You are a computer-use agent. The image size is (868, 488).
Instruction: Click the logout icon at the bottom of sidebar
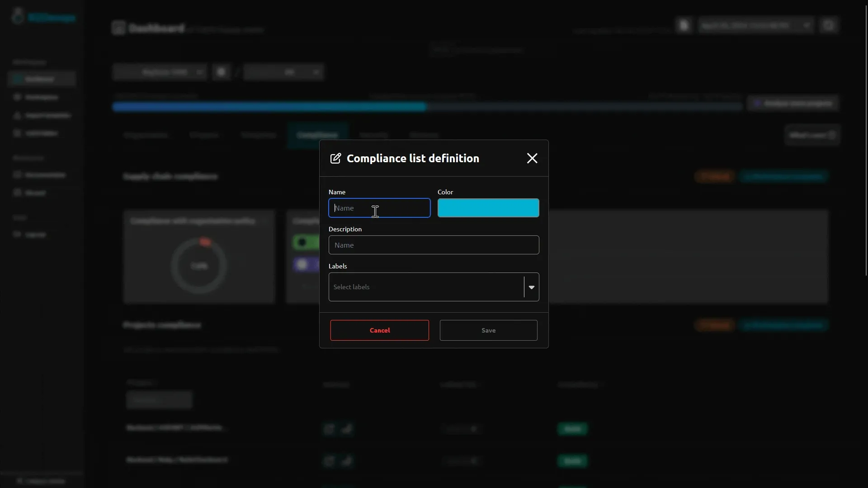(x=17, y=234)
